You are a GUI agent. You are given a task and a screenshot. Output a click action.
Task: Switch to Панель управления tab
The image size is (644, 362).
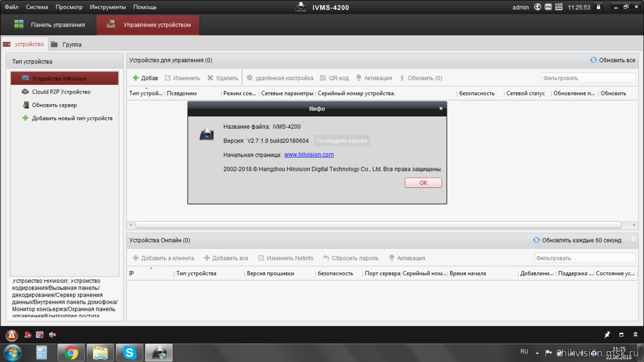pos(48,25)
